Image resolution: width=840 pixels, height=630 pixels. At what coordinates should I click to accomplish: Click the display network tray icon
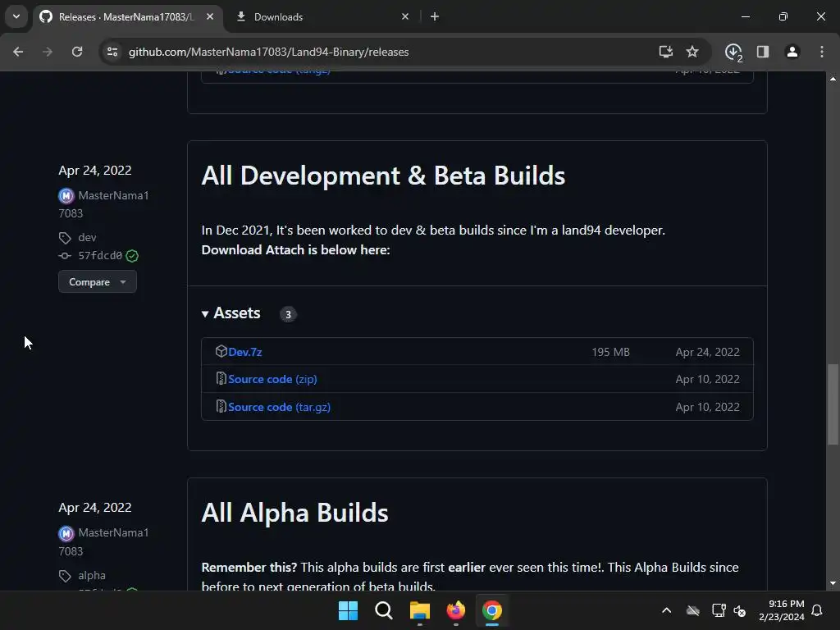pyautogui.click(x=719, y=610)
